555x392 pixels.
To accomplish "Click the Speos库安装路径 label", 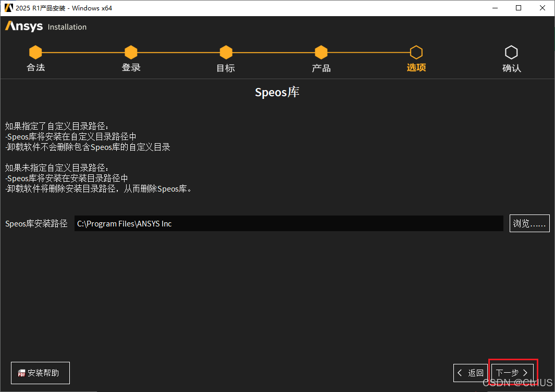I will pos(36,223).
